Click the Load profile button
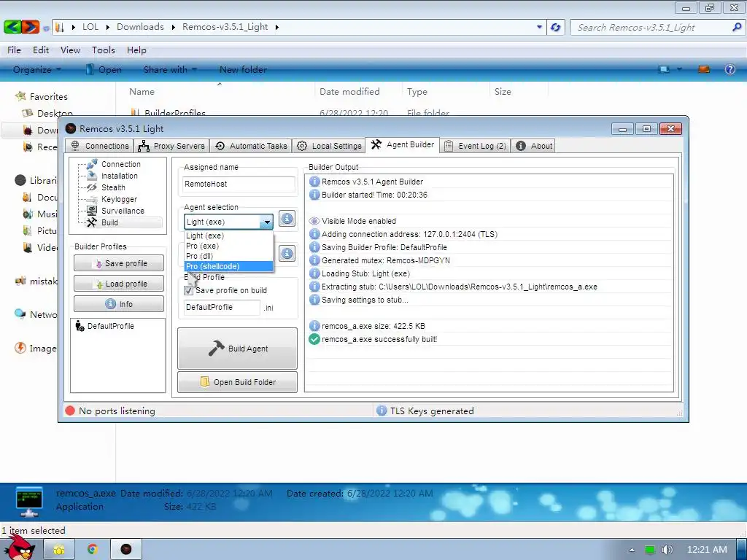 [119, 284]
